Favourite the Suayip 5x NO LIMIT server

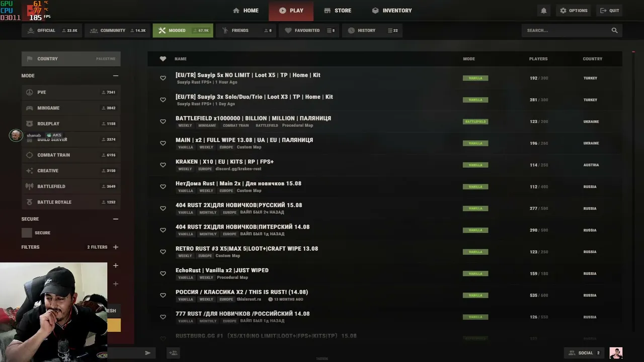pos(163,78)
